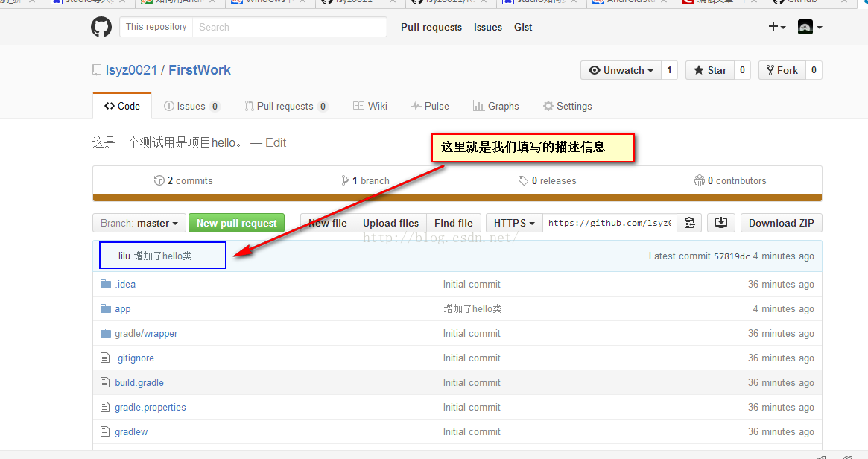
Task: Click the Download ZIP button
Action: point(781,223)
